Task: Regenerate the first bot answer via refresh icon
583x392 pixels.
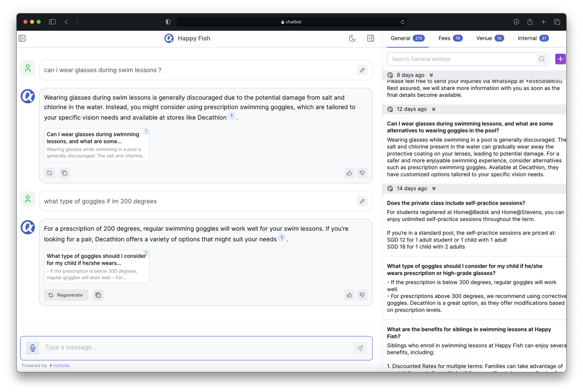Action: point(49,173)
